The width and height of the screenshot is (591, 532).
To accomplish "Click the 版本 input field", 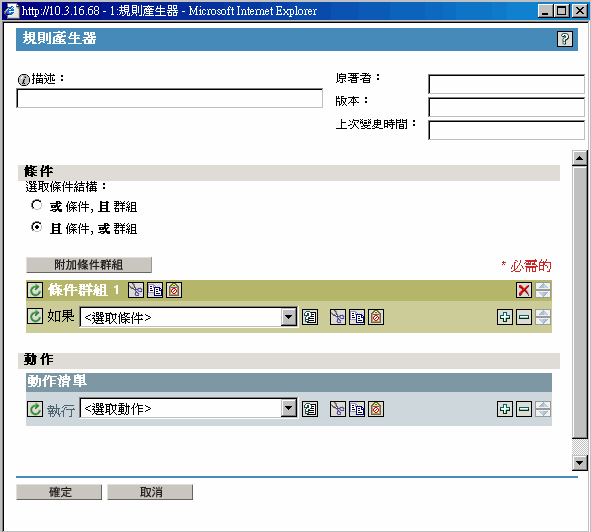I will [506, 107].
